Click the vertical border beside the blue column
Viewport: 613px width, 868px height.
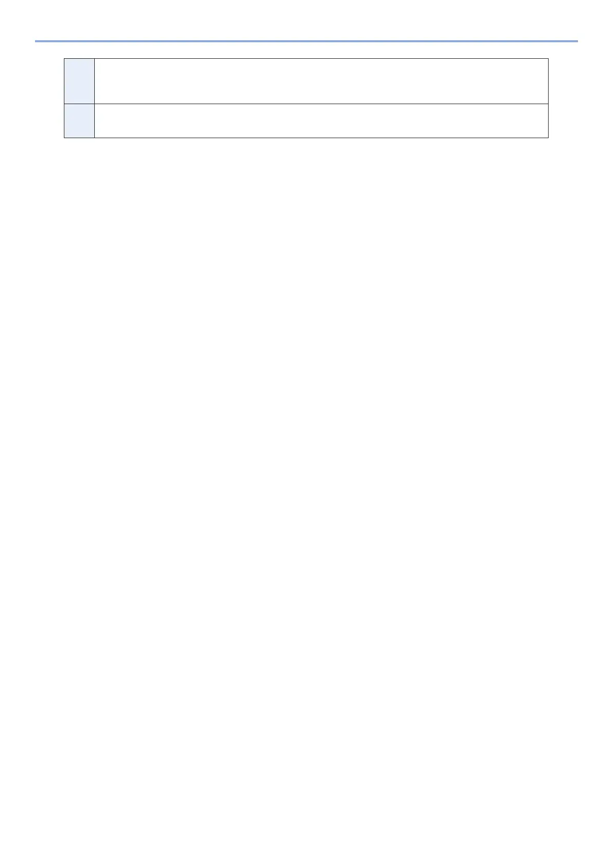coord(95,98)
